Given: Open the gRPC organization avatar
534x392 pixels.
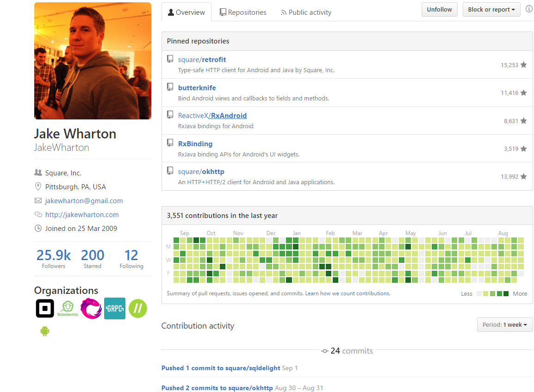Looking at the screenshot, I should [x=114, y=308].
